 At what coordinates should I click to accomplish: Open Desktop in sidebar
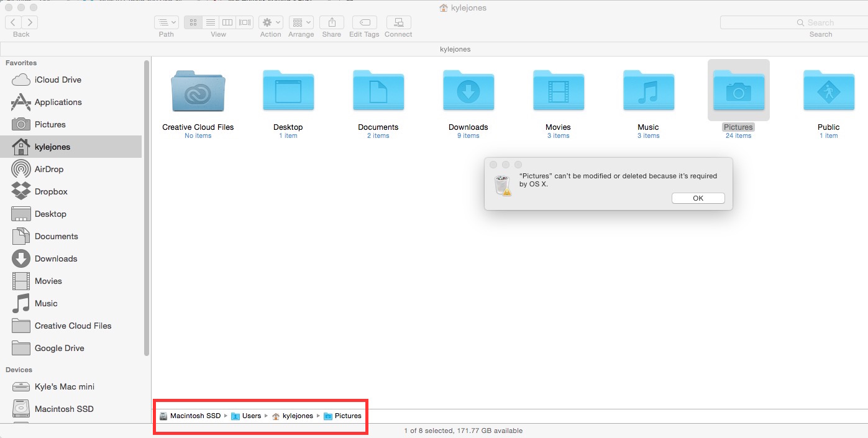tap(71, 214)
